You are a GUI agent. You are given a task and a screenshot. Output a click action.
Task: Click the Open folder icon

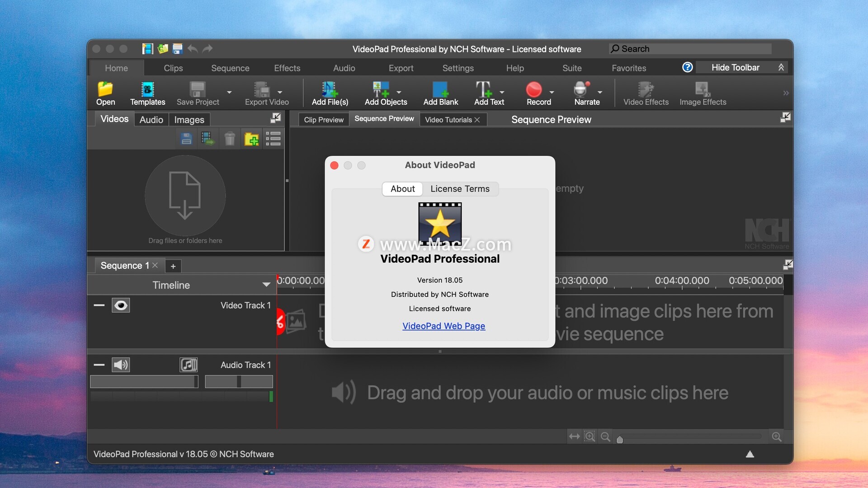(x=105, y=89)
